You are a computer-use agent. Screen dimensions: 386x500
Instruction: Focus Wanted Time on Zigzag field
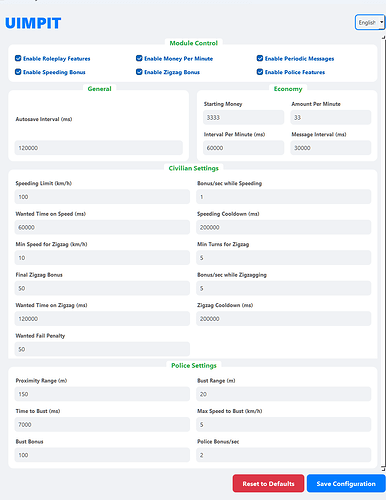102,319
